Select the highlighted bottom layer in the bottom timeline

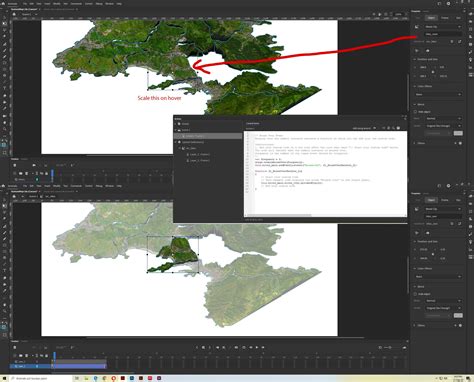(x=30, y=366)
